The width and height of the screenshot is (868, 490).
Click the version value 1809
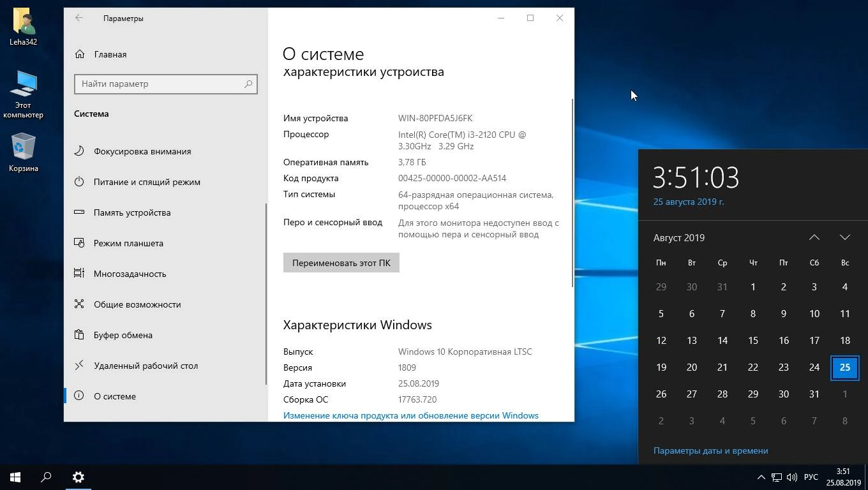click(407, 367)
